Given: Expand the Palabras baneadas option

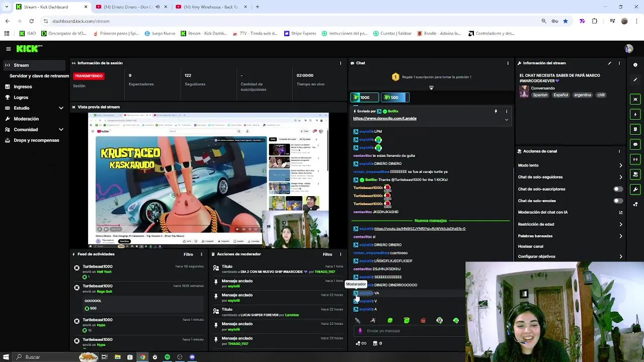Looking at the screenshot, I should click(x=620, y=236).
